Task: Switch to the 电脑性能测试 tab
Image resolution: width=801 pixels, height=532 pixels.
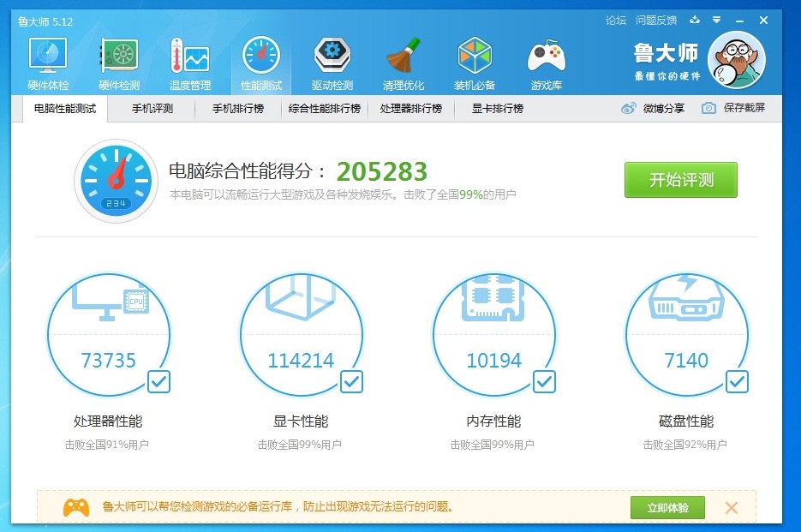Action: click(x=65, y=108)
